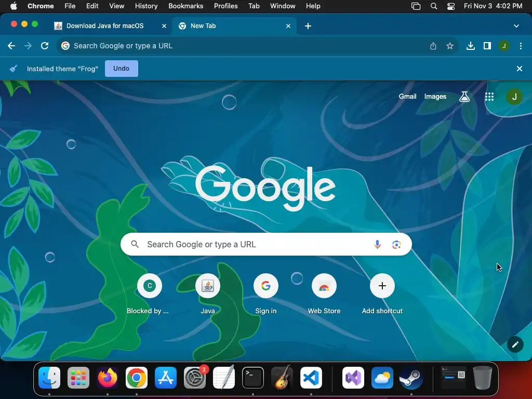Open the Edit menu
The height and width of the screenshot is (399, 532).
pyautogui.click(x=92, y=6)
